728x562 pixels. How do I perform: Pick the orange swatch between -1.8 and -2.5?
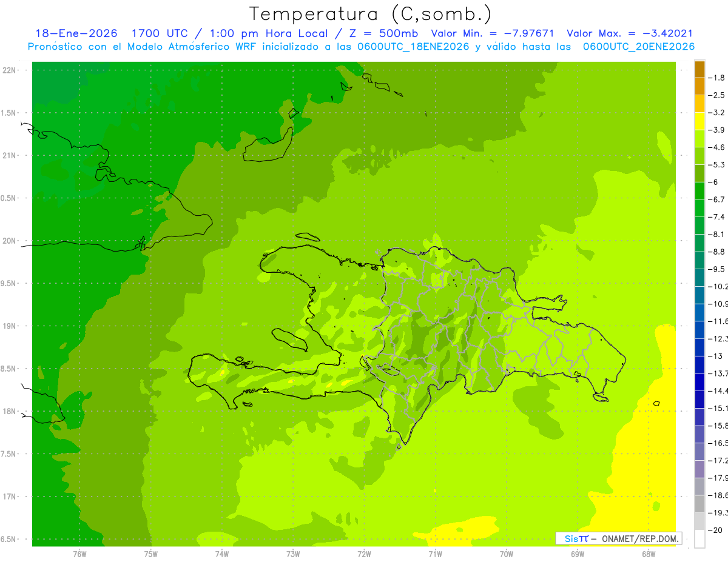699,87
